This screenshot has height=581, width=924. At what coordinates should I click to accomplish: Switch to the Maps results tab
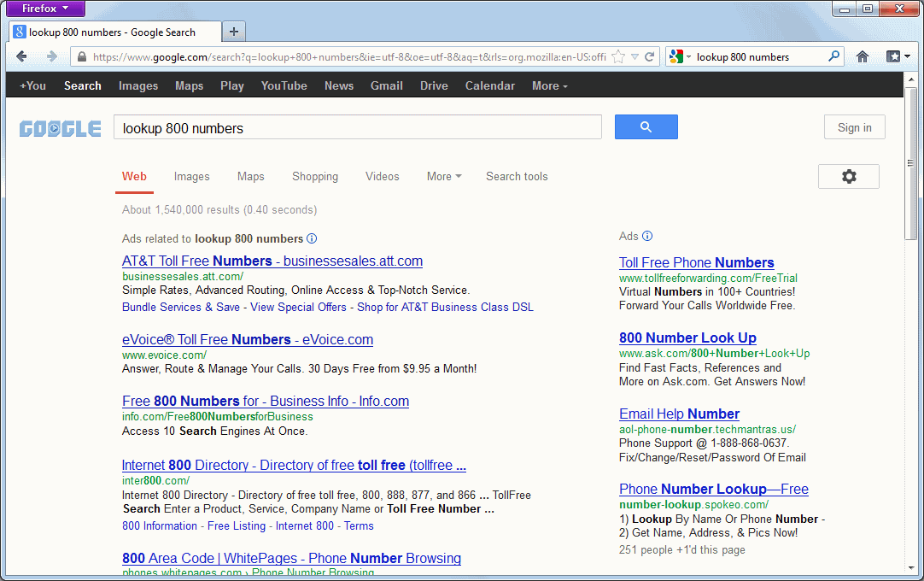pos(250,176)
